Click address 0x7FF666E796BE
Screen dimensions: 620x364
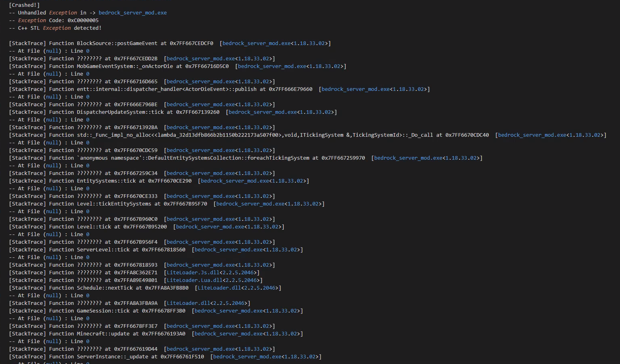coord(136,105)
